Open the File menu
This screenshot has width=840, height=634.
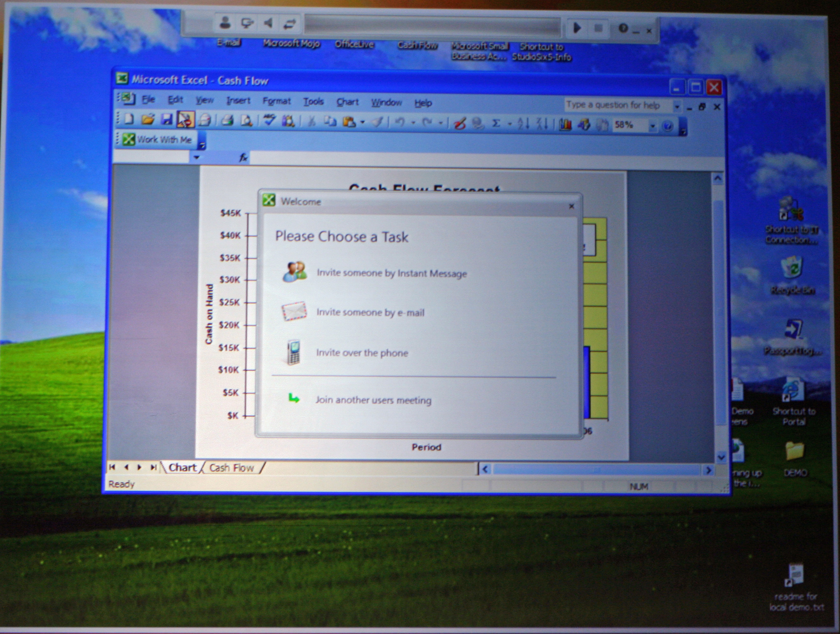(148, 99)
